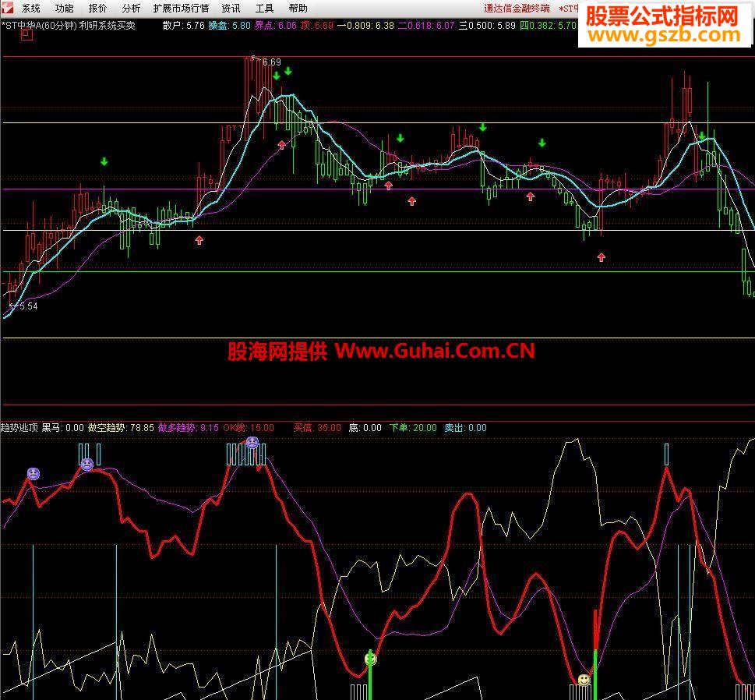
Task: Click the 通达信金融终端 title text
Action: click(517, 9)
